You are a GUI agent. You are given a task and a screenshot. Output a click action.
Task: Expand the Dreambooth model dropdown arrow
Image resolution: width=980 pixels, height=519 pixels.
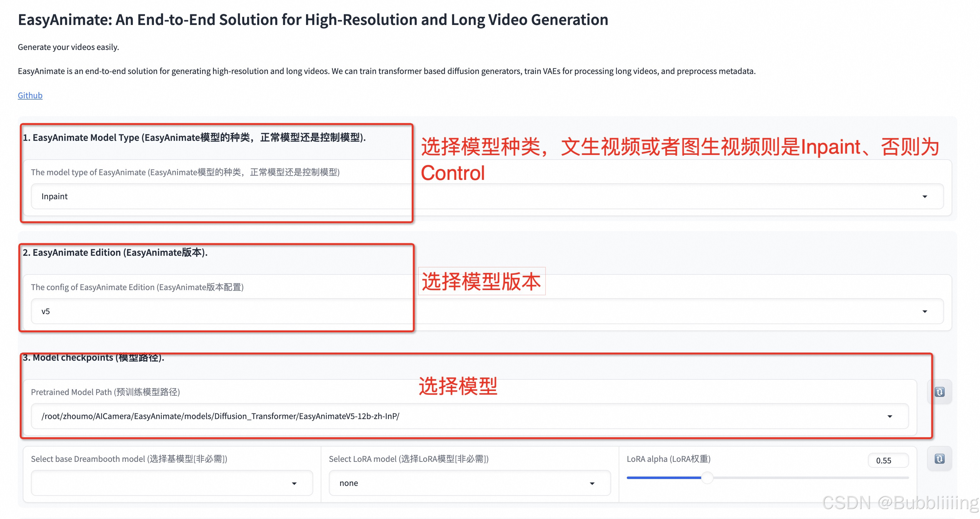coord(294,483)
